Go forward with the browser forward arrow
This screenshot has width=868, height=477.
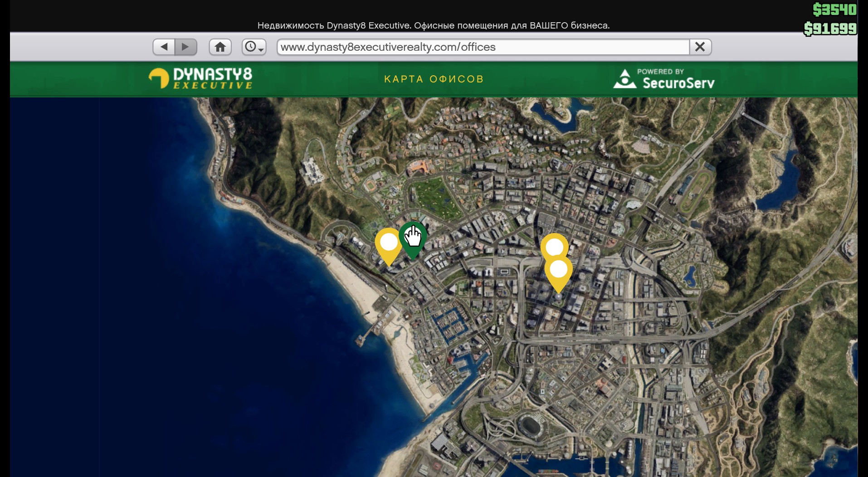186,47
